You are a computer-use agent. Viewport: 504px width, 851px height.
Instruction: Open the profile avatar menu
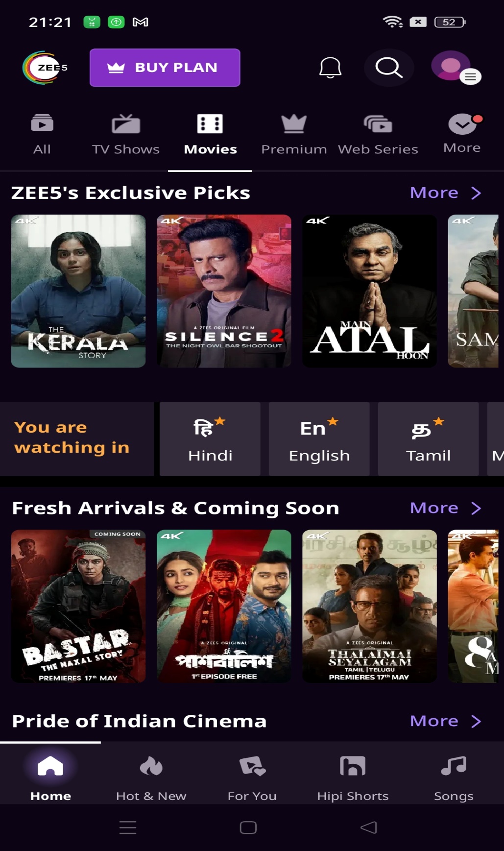point(456,68)
